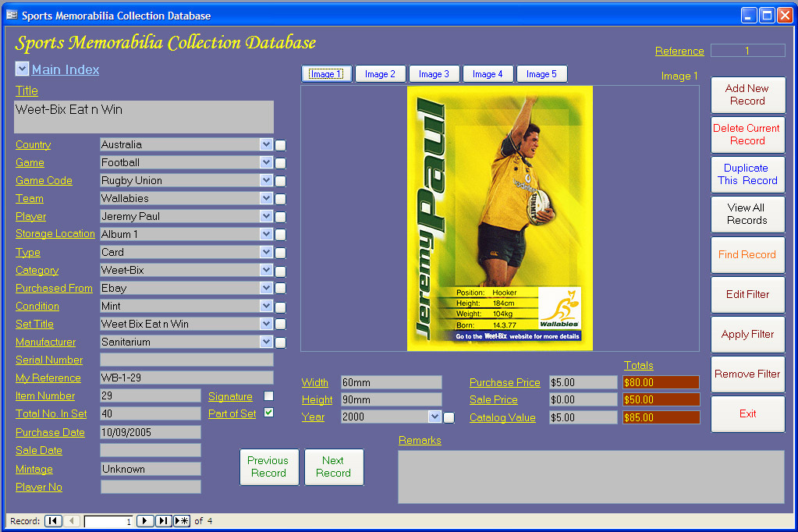Click the title bar database form icon
This screenshot has height=532, width=798.
(12, 16)
